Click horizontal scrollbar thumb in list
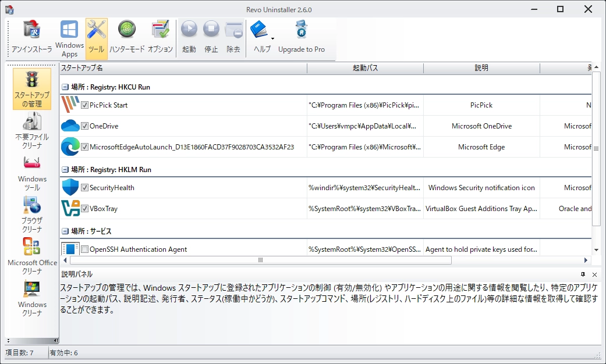 (260, 260)
